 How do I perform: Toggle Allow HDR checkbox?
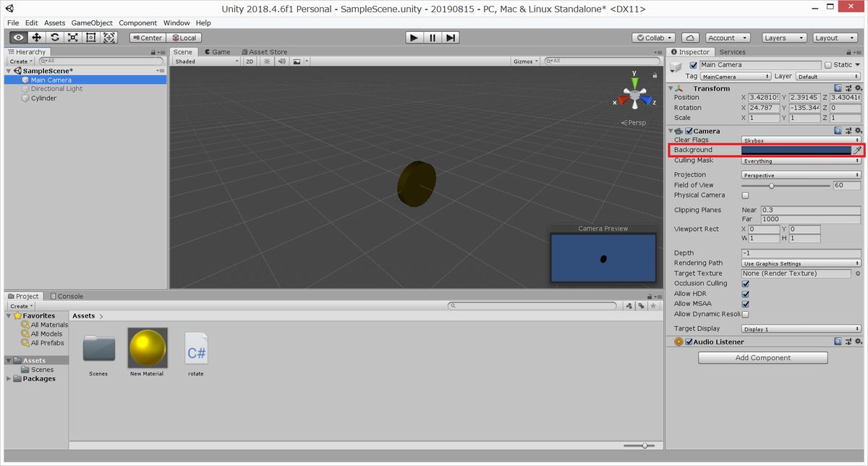coord(745,294)
